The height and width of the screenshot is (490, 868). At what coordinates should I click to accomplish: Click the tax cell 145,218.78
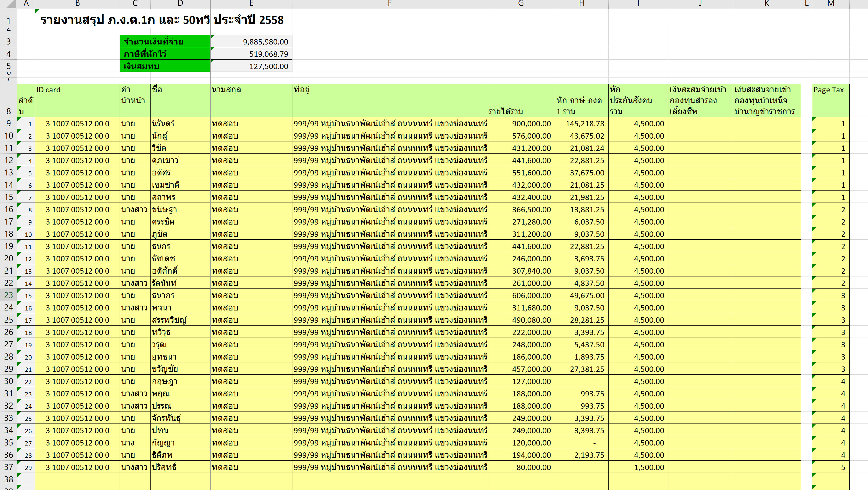coord(581,124)
